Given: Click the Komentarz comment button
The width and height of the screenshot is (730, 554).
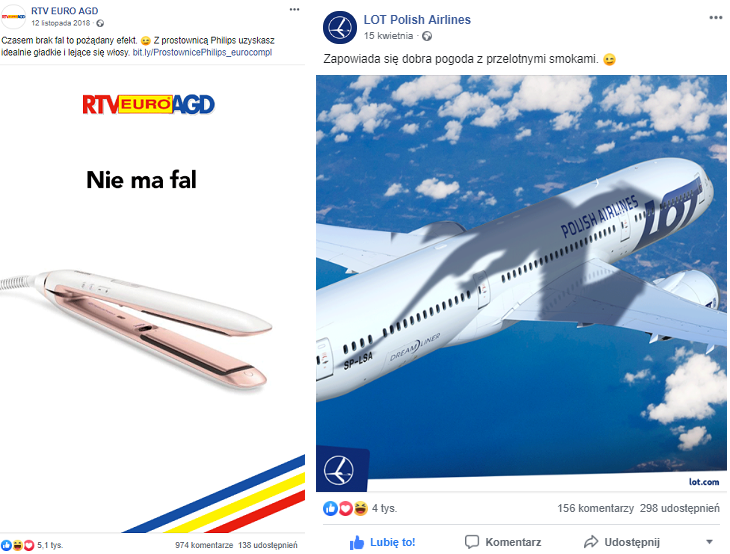Looking at the screenshot, I should pos(503,542).
